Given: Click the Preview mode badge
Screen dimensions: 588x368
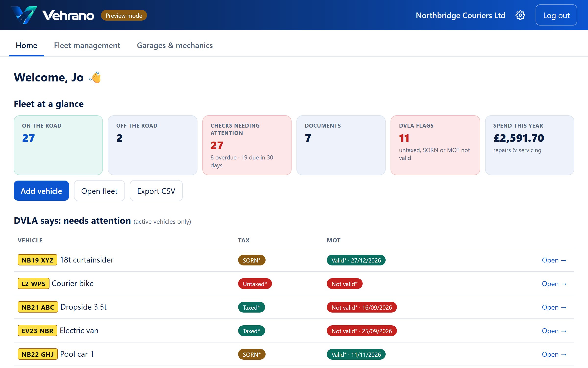Looking at the screenshot, I should click(x=124, y=15).
